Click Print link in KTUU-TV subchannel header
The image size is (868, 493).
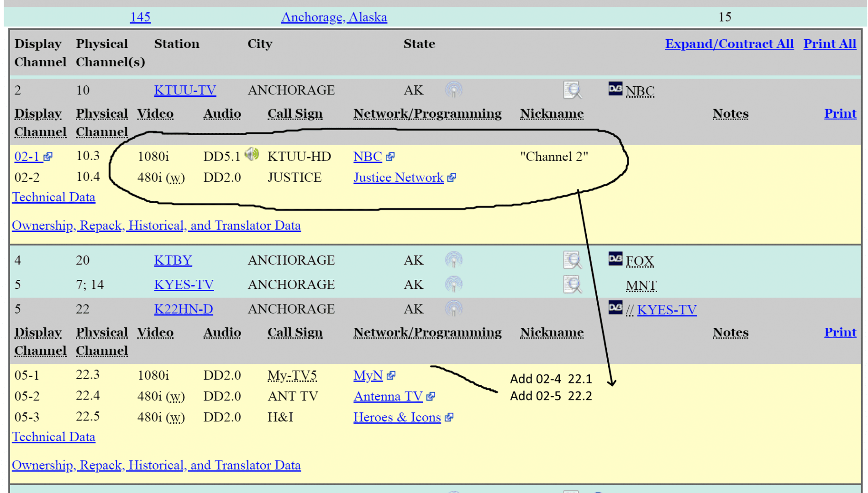pyautogui.click(x=840, y=113)
